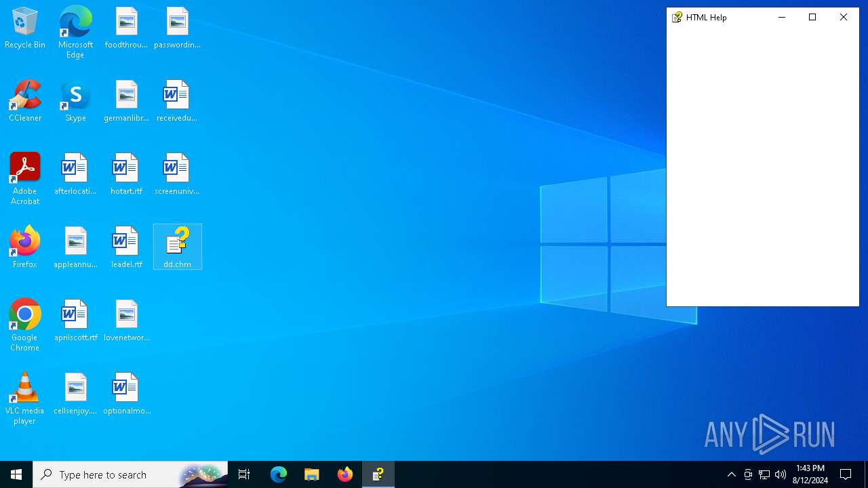The width and height of the screenshot is (868, 488).
Task: Select the passwordin... image file
Action: (177, 28)
